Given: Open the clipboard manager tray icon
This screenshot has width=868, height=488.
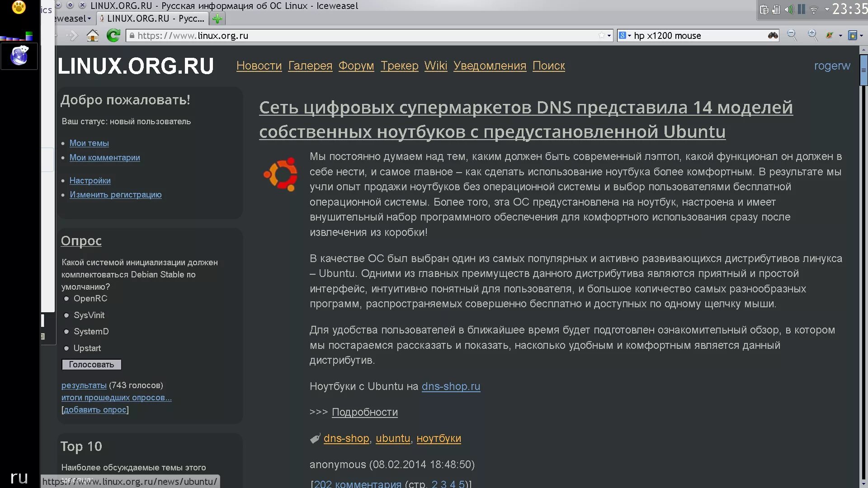Looking at the screenshot, I should [x=764, y=9].
